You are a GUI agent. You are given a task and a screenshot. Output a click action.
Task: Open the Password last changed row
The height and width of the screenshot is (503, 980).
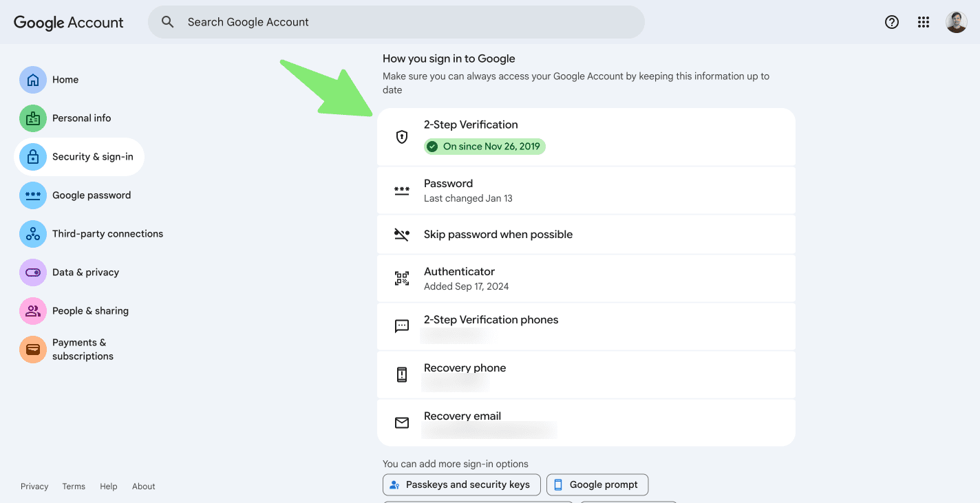click(586, 191)
